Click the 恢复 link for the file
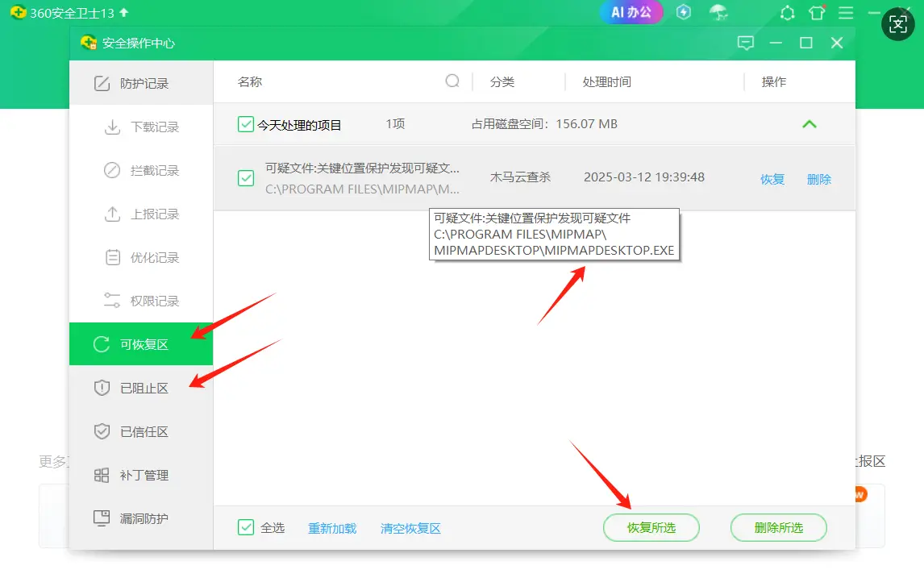This screenshot has height=578, width=924. 772,179
